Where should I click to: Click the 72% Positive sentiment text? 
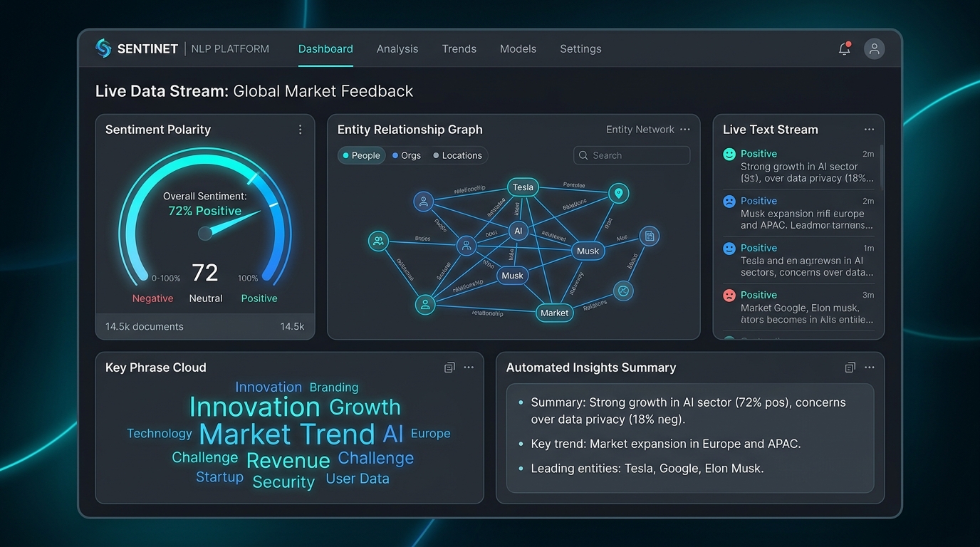point(204,211)
